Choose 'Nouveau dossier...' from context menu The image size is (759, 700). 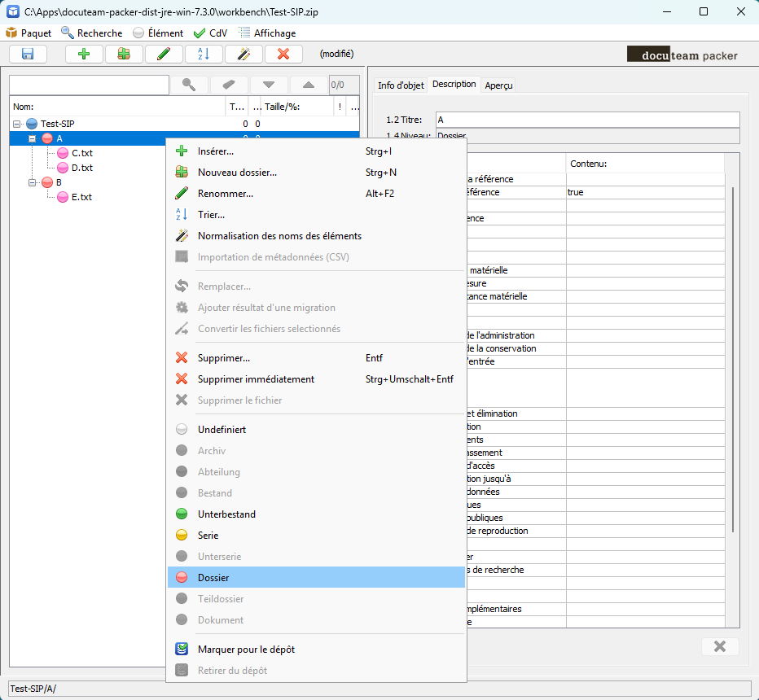click(x=237, y=173)
